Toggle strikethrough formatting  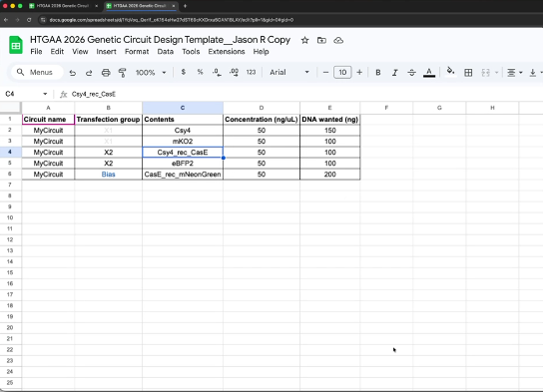411,72
